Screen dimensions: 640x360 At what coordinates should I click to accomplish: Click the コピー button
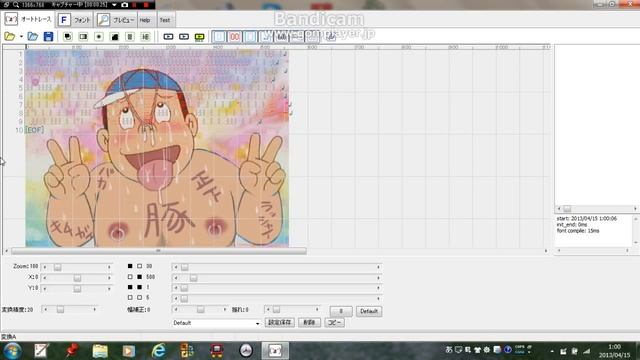tap(335, 322)
